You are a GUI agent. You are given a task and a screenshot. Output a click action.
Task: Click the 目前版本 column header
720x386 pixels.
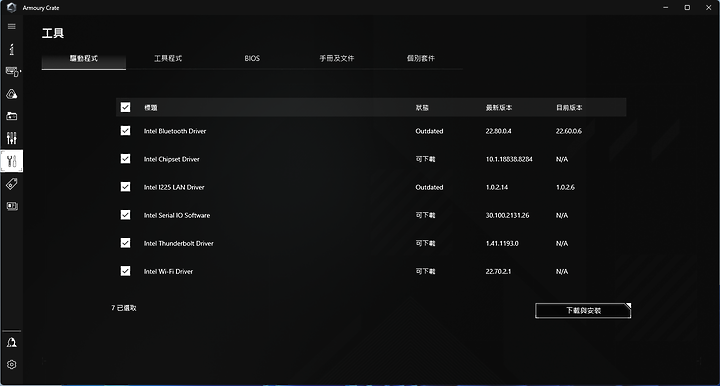pos(569,108)
